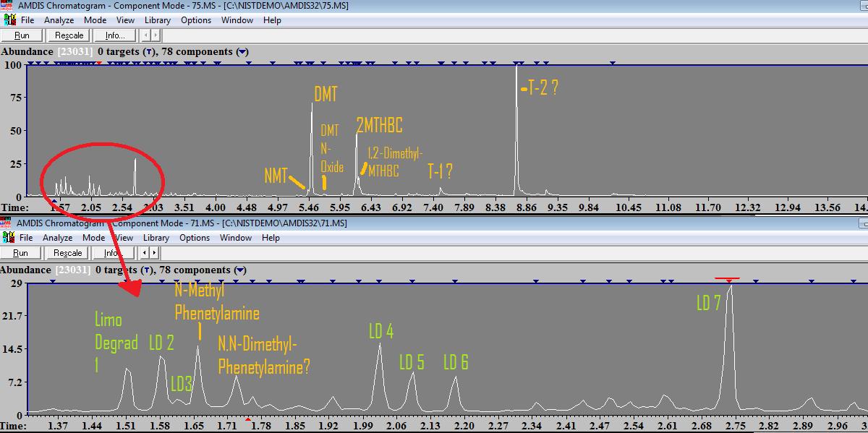Click the document icon beside File in the 71.MS window

click(x=7, y=237)
